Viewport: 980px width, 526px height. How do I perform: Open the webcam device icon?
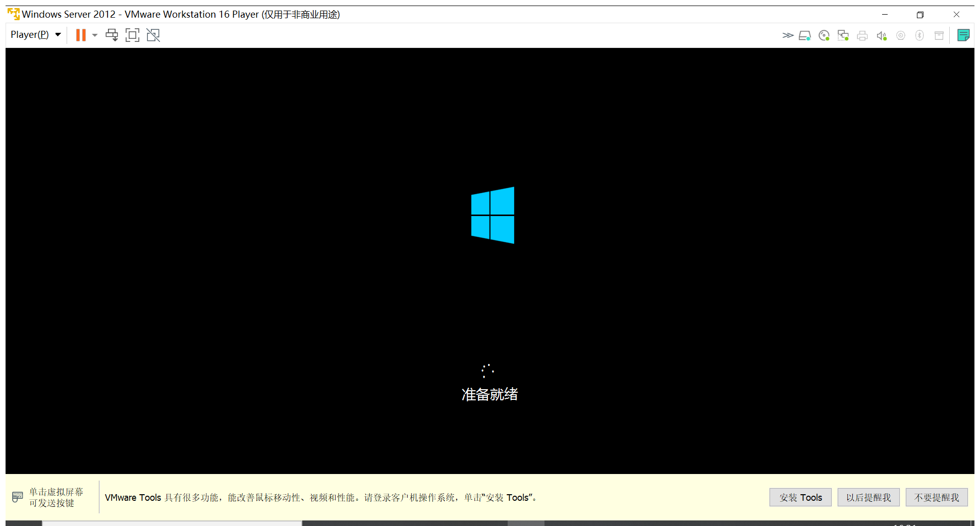pos(901,35)
